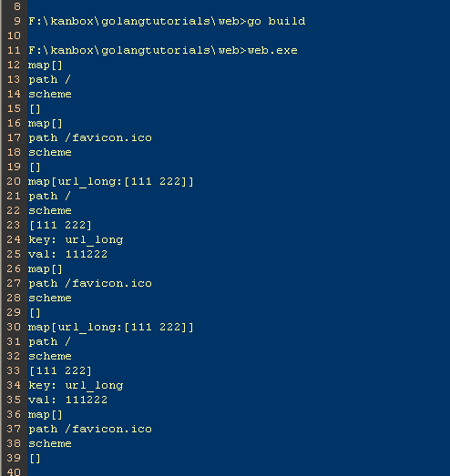Click 'map[url_long:[111 222]]' on line 30
This screenshot has height=476, width=450.
pos(111,328)
